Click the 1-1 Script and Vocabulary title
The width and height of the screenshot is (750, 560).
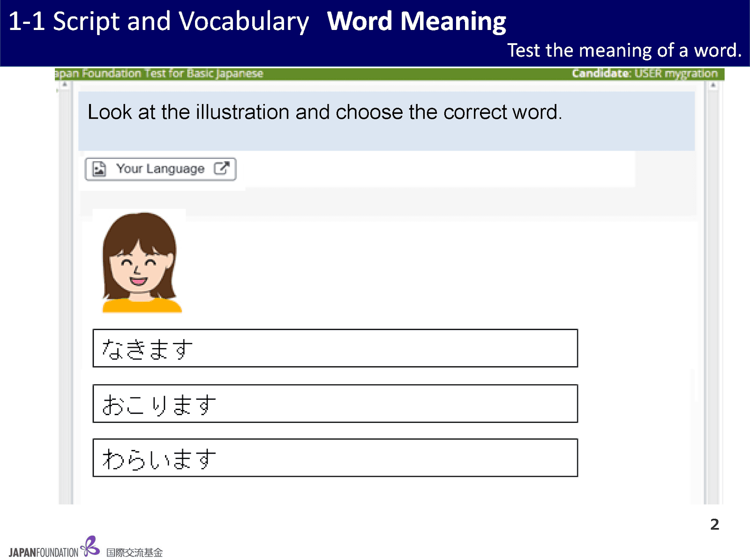[158, 22]
